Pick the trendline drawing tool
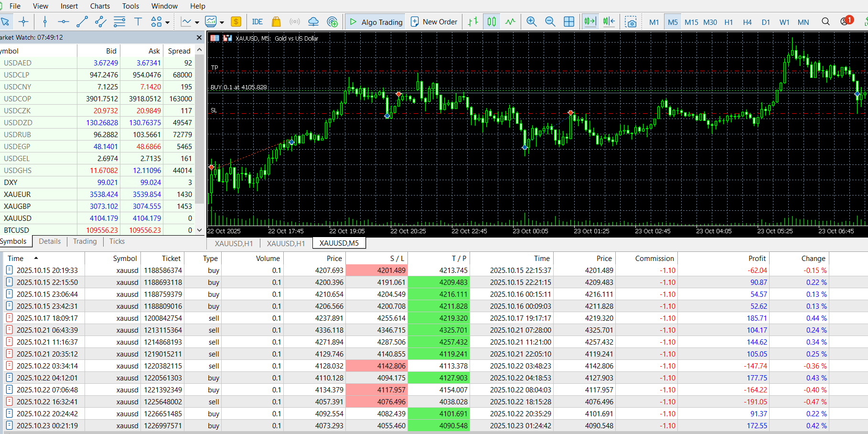 tap(82, 22)
